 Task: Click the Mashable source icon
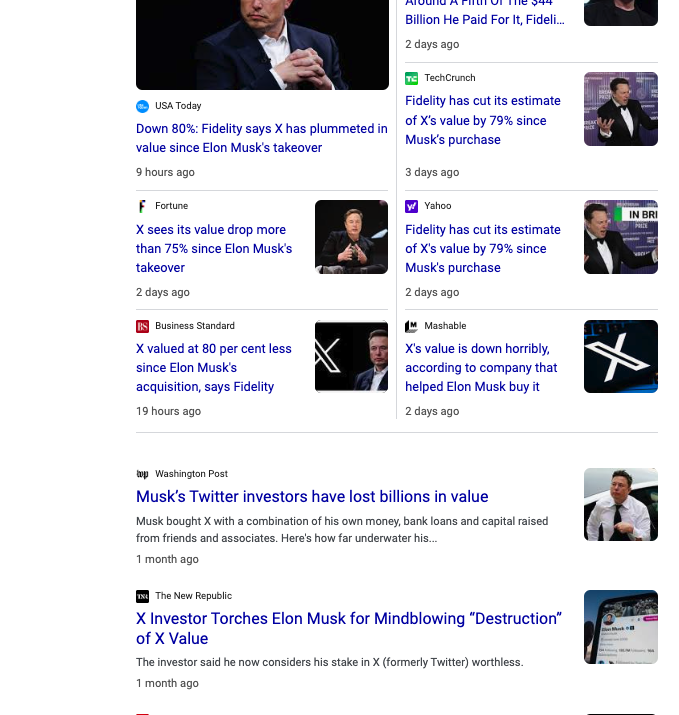[x=411, y=326]
